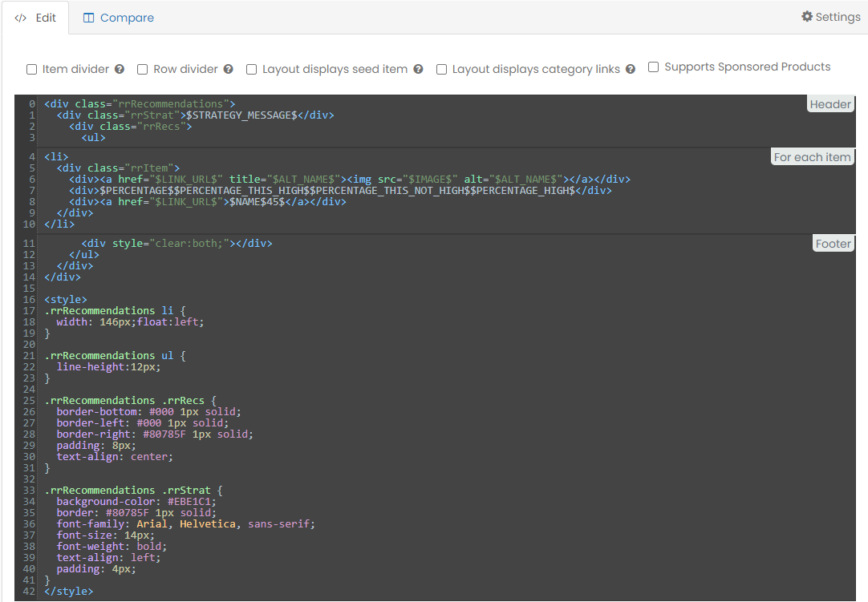Click the Compare tab columns icon
This screenshot has width=868, height=602.
[88, 18]
